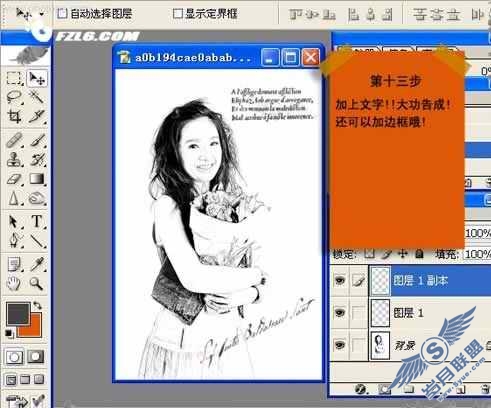Select the Crop tool

tap(14, 116)
